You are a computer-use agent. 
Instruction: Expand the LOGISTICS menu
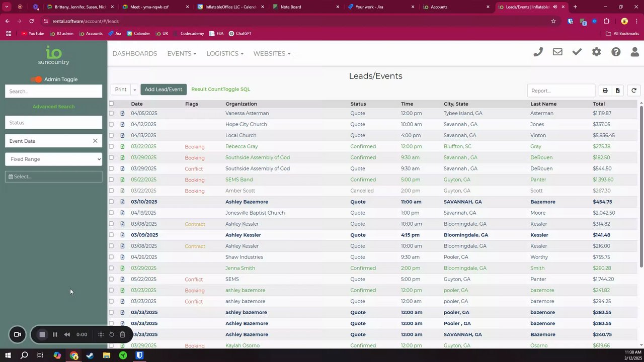tap(224, 53)
